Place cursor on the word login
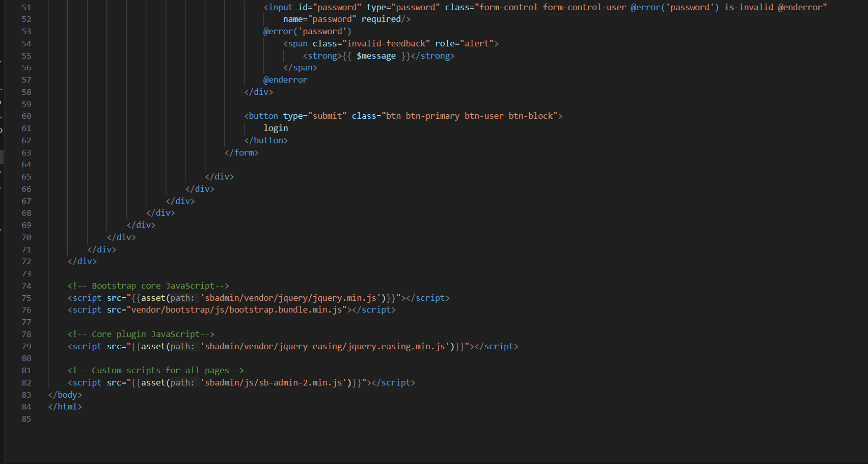 point(276,128)
